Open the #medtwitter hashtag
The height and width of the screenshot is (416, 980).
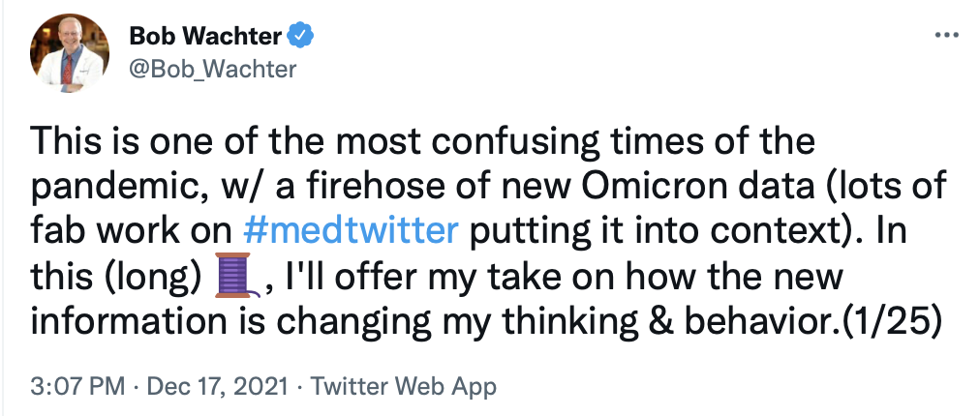coord(349,232)
